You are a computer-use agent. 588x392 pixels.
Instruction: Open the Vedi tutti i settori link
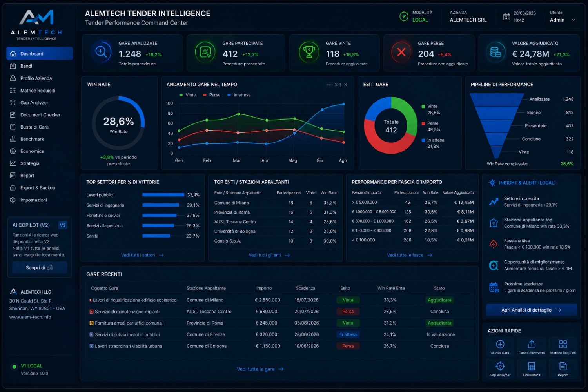(x=142, y=255)
